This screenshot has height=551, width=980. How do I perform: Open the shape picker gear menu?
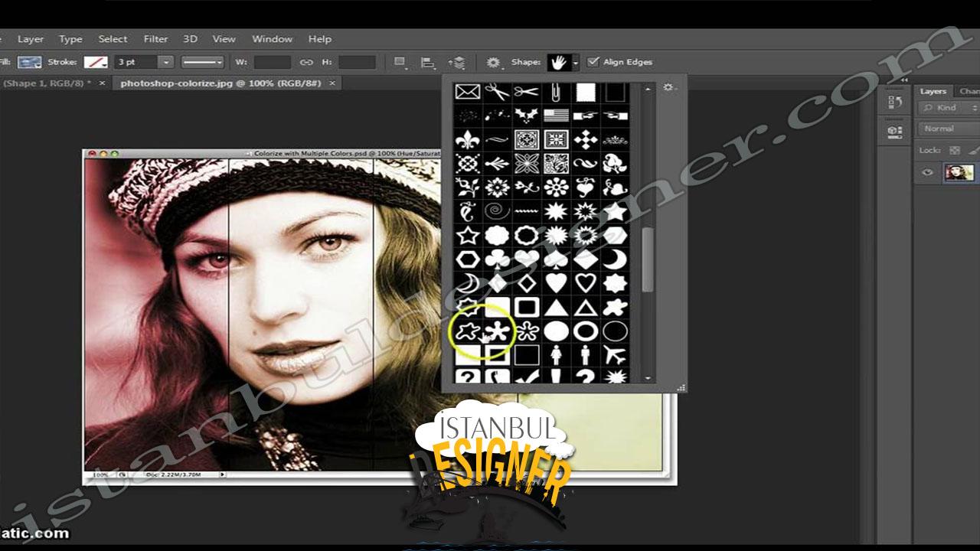[x=669, y=88]
